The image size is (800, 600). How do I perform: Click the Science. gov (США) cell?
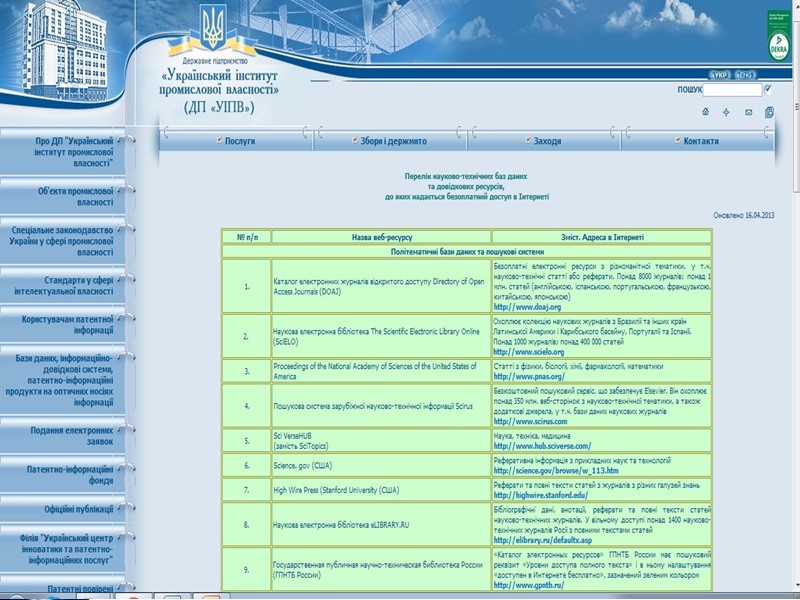pyautogui.click(x=381, y=465)
